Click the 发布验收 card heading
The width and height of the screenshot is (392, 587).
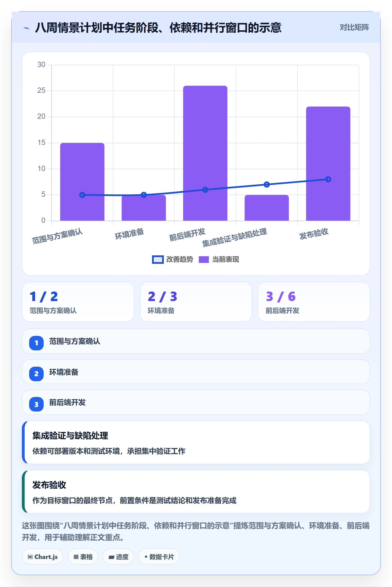tap(49, 485)
